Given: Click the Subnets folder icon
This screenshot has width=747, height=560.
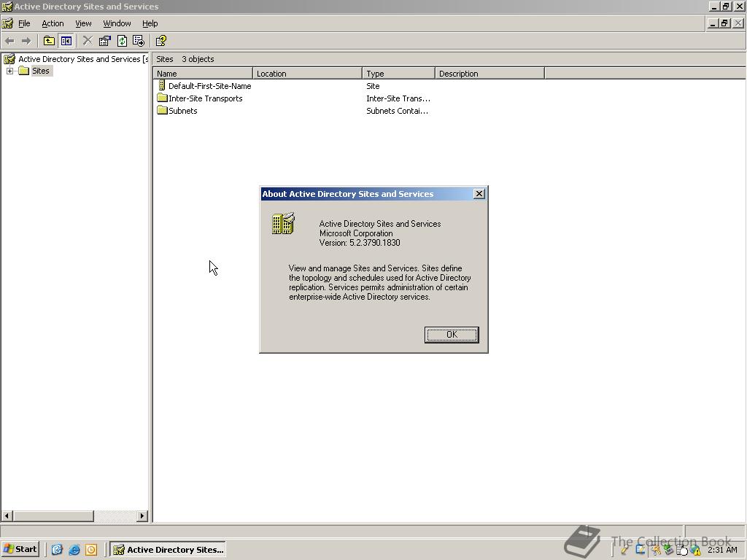Looking at the screenshot, I should (x=162, y=111).
